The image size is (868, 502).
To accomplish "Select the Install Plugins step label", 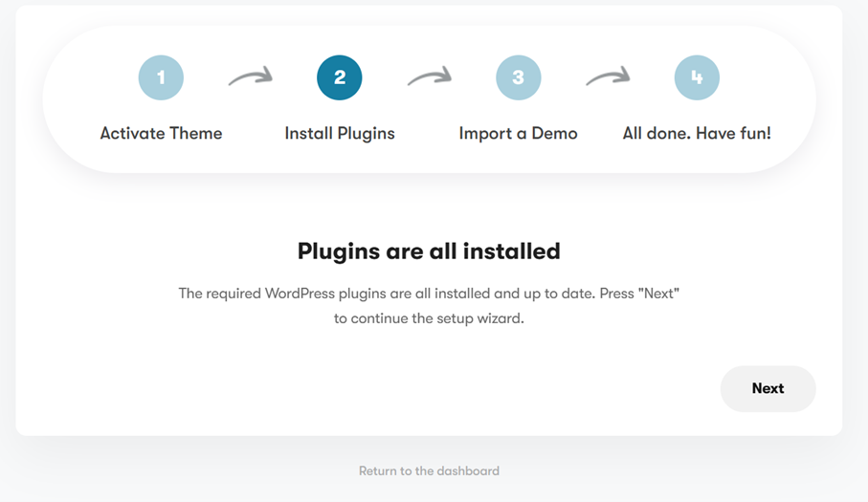I will (340, 134).
